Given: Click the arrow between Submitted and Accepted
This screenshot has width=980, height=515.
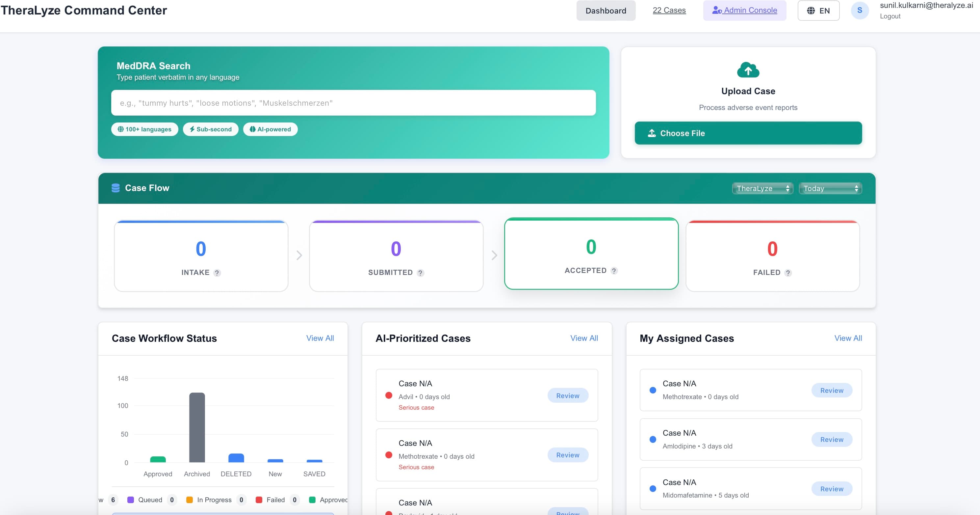Looking at the screenshot, I should point(494,255).
